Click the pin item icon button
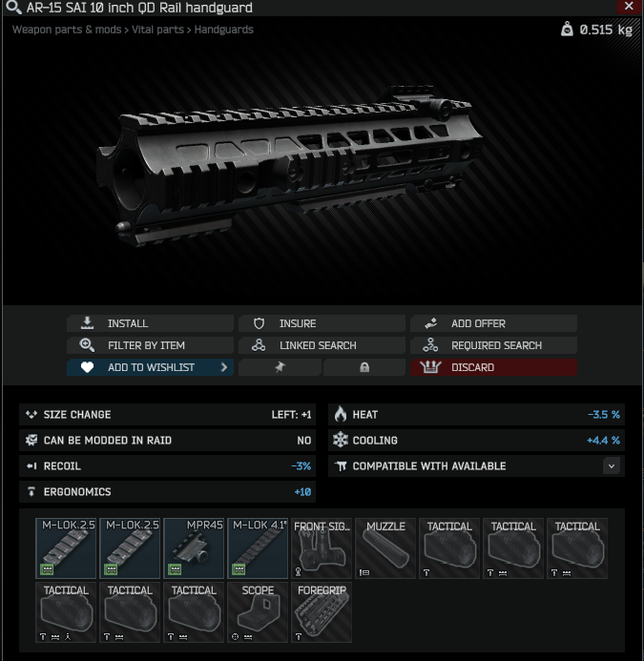Viewport: 644px width, 661px height. [x=280, y=367]
